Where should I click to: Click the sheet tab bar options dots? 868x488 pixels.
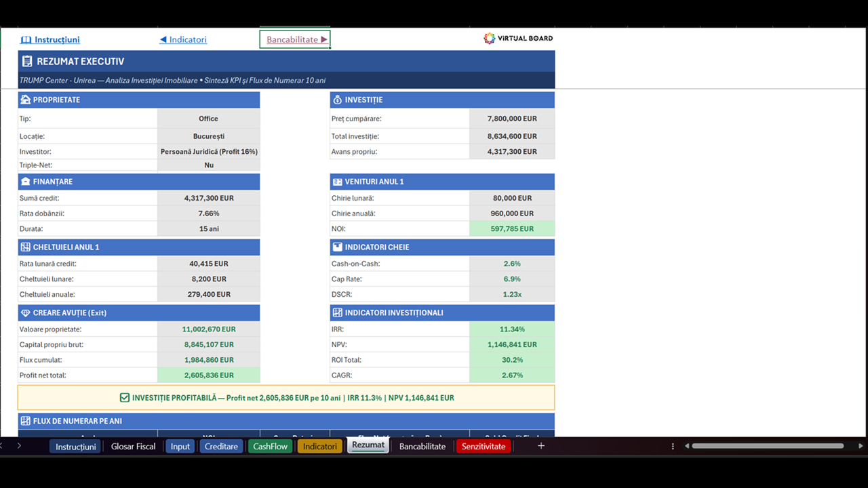pyautogui.click(x=673, y=446)
